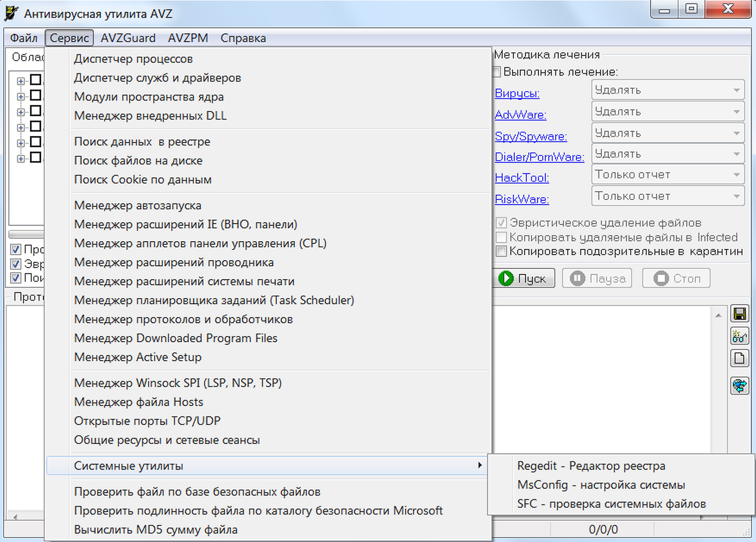Select Менеджер протоколов и обработчиков
The height and width of the screenshot is (542, 756).
(x=268, y=319)
